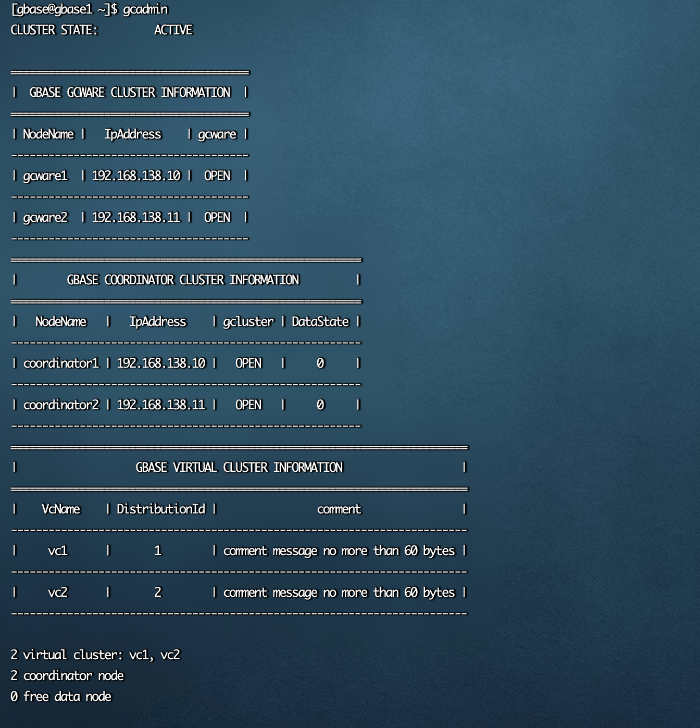Click "NodeName" header in the coordinator table
The image size is (700, 728).
coord(61,322)
